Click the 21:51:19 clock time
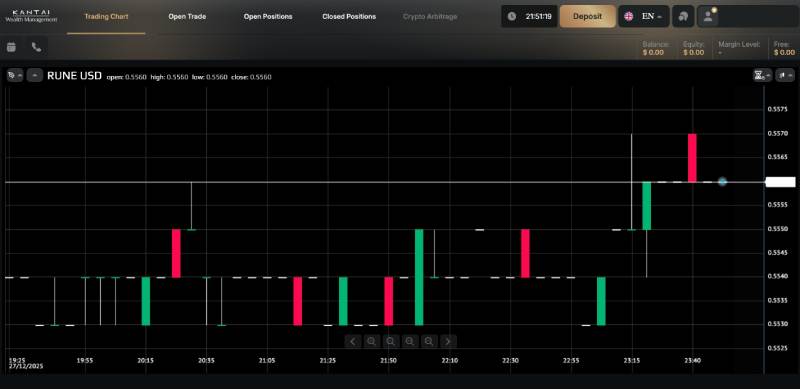This screenshot has width=800, height=389. (x=538, y=16)
